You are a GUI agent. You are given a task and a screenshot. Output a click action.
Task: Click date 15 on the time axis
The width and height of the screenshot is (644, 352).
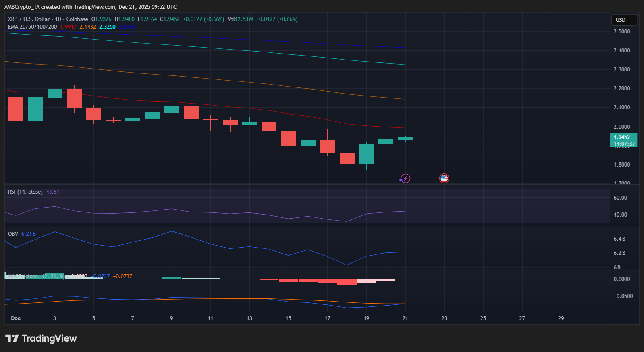click(289, 318)
